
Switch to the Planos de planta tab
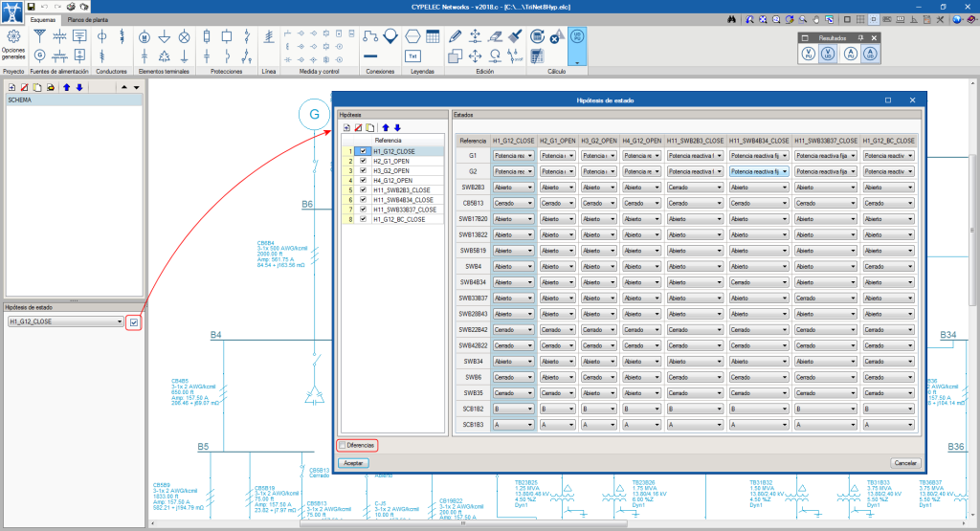click(x=87, y=19)
